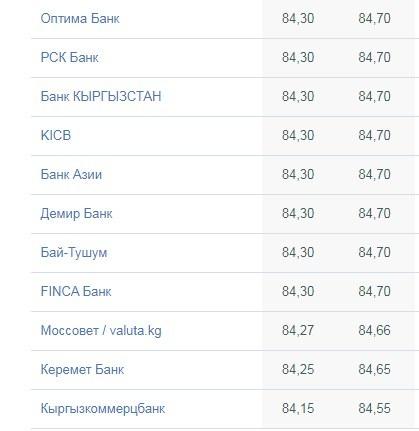
Task: Click Оптима Банк sell rate 84,70
Action: pos(374,18)
